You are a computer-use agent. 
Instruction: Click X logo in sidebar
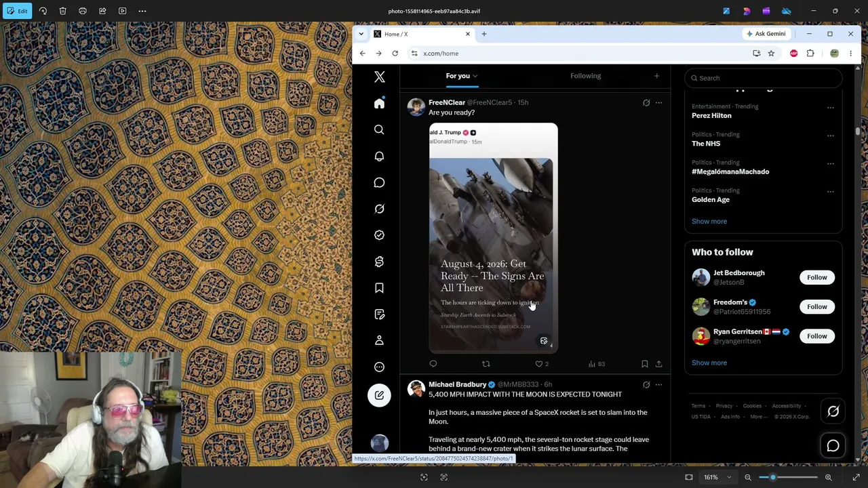(379, 77)
